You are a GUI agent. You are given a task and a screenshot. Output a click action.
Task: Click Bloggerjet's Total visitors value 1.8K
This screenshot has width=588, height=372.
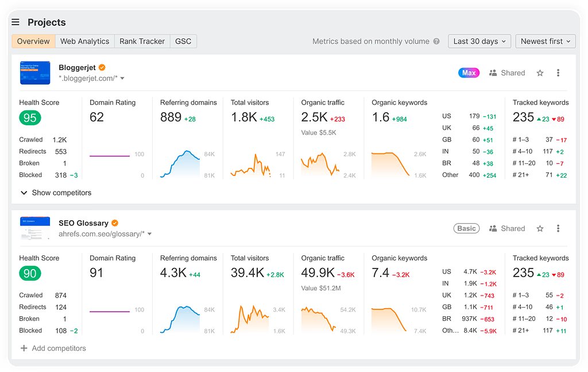point(244,117)
